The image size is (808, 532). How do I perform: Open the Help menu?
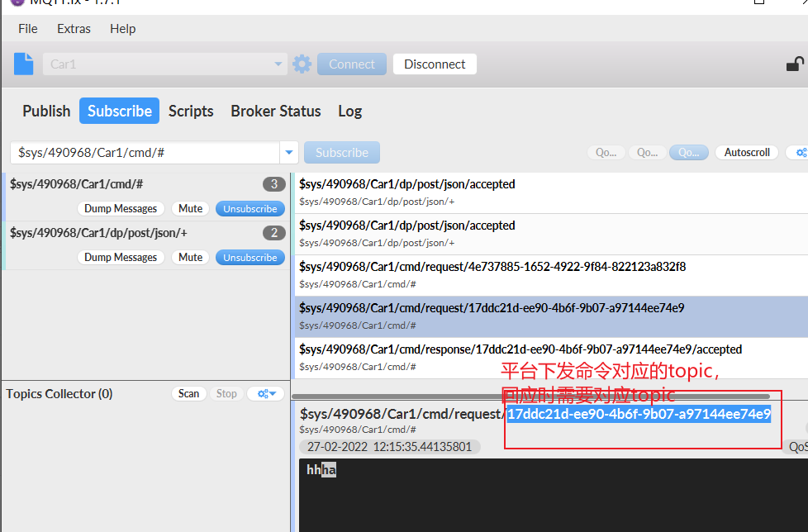(x=122, y=29)
